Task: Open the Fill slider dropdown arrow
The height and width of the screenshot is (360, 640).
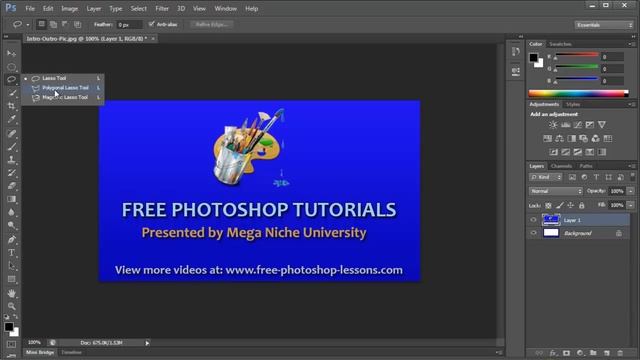Action: [631, 205]
